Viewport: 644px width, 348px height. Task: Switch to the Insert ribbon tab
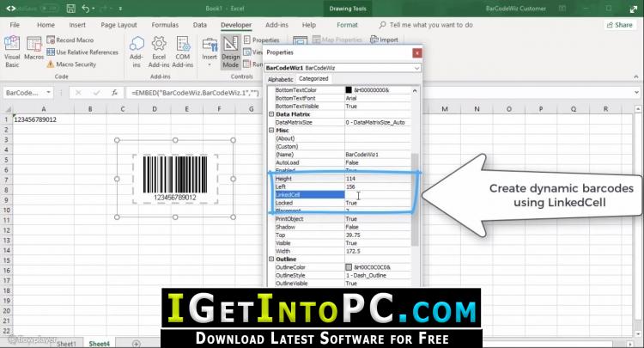[x=77, y=25]
